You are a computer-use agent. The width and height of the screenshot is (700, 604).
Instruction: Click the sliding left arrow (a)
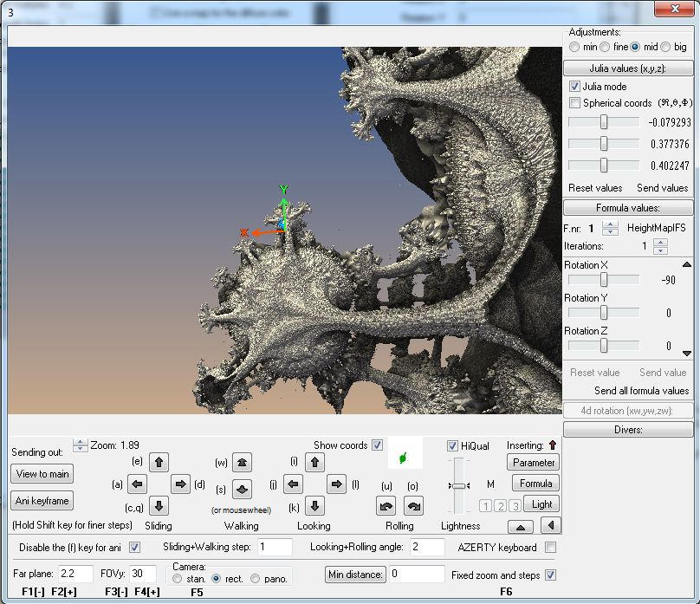(137, 484)
